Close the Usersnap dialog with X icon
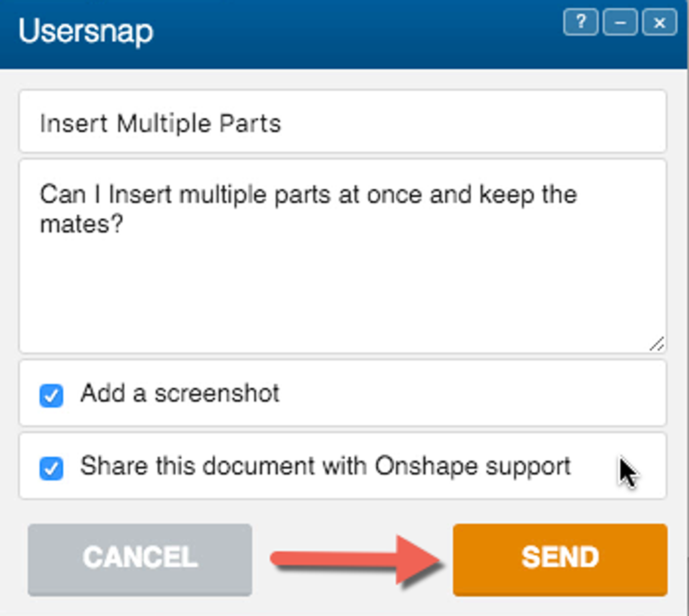689x616 pixels. coord(659,22)
